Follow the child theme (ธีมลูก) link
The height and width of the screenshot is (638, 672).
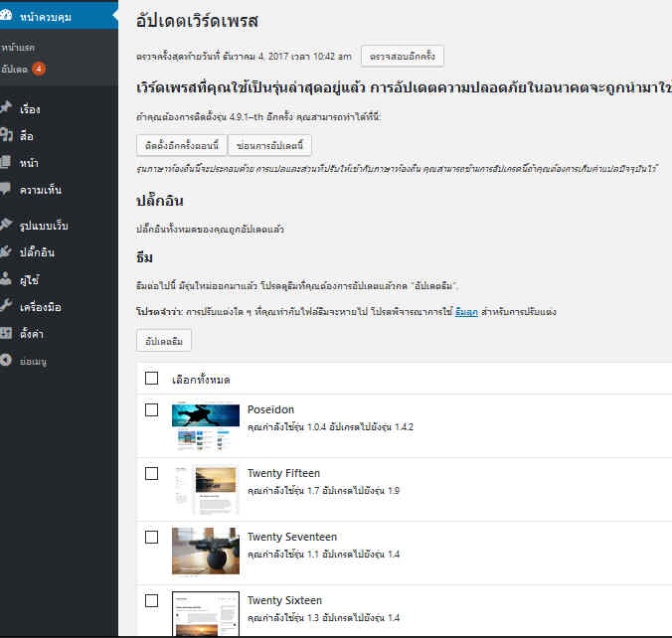[x=465, y=311]
